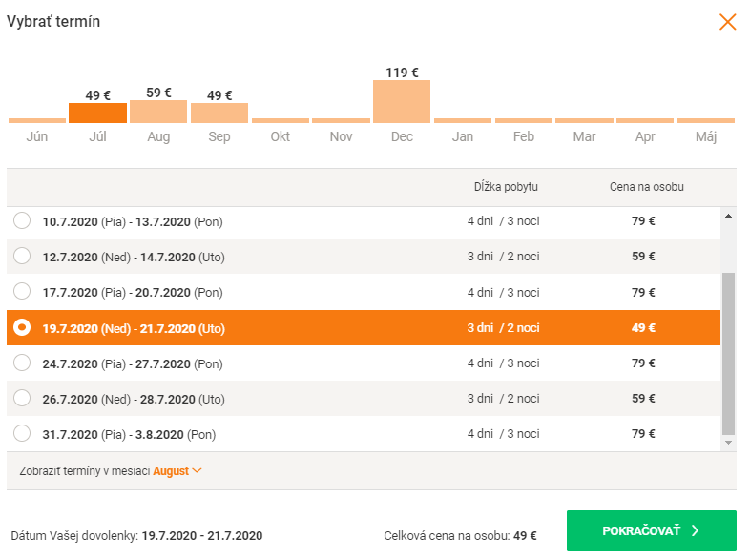The image size is (750, 560).
Task: Click the 10.7.2020 (Pia) - 13.7.2020 (Pon) date text
Action: 133,222
